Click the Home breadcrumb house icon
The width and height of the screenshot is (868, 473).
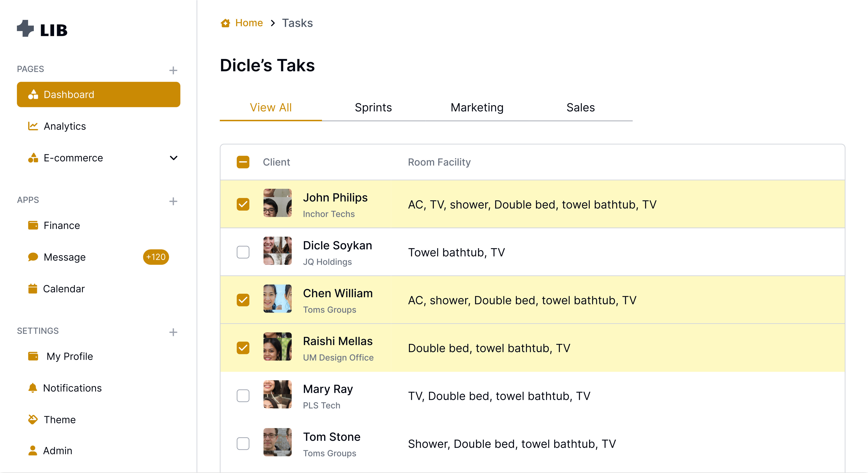pos(225,23)
